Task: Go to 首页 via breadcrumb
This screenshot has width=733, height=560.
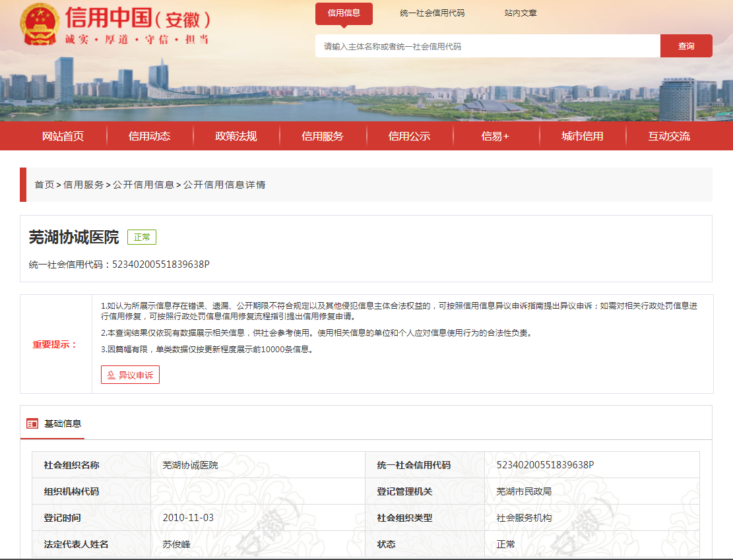Action: pyautogui.click(x=44, y=185)
